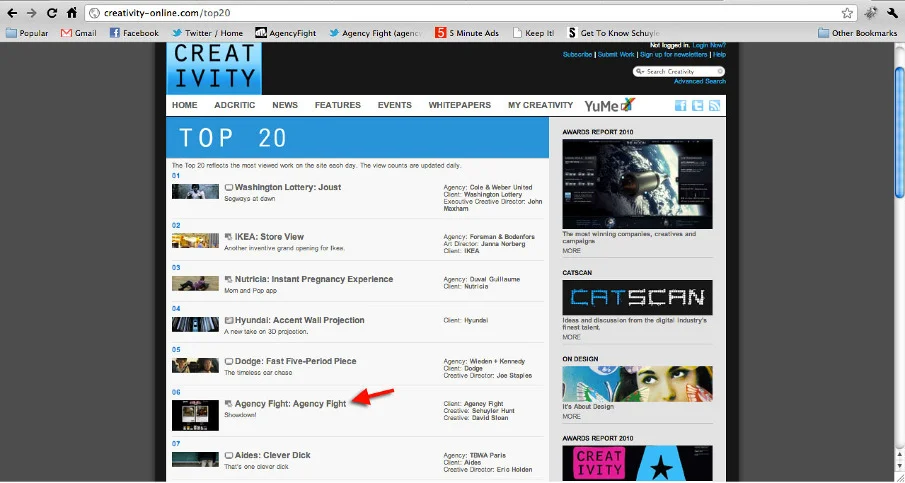The height and width of the screenshot is (483, 905).
Task: Open the WHITEPAPERS nav item
Action: pos(459,105)
